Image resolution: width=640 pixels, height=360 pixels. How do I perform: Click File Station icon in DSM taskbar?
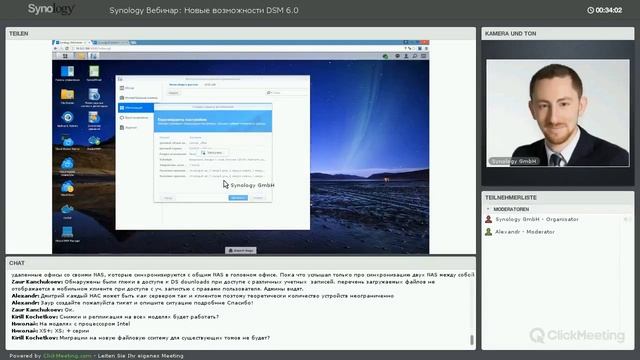(x=80, y=56)
